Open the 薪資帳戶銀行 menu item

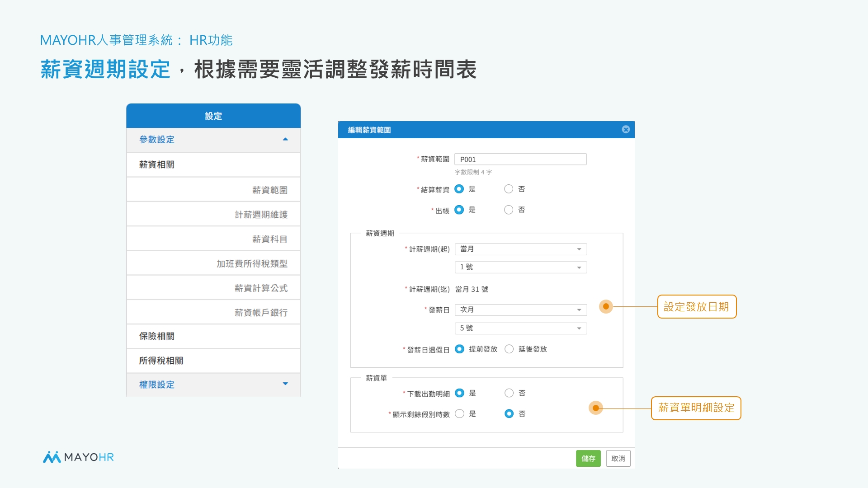point(213,312)
